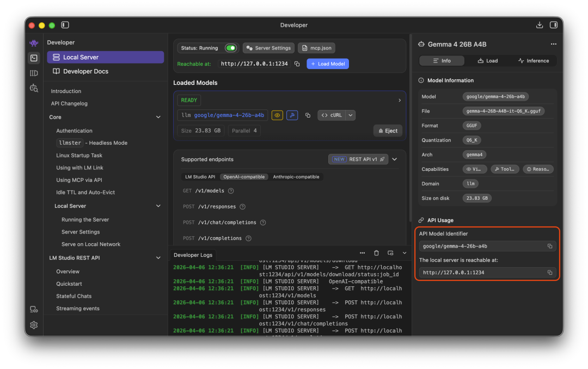Click the 23.83 GB size-on-disk badge
The width and height of the screenshot is (588, 369).
477,198
